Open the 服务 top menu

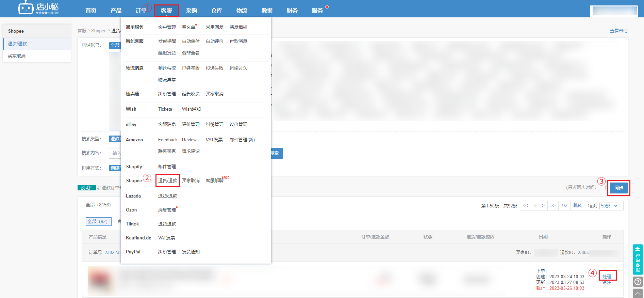point(317,11)
